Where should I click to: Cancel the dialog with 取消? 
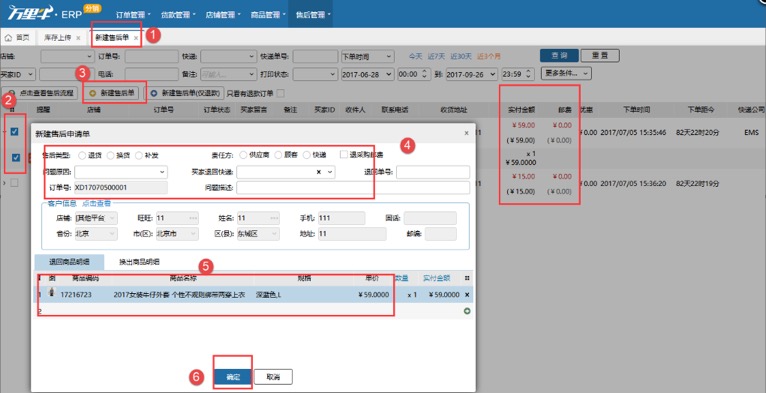(x=273, y=377)
